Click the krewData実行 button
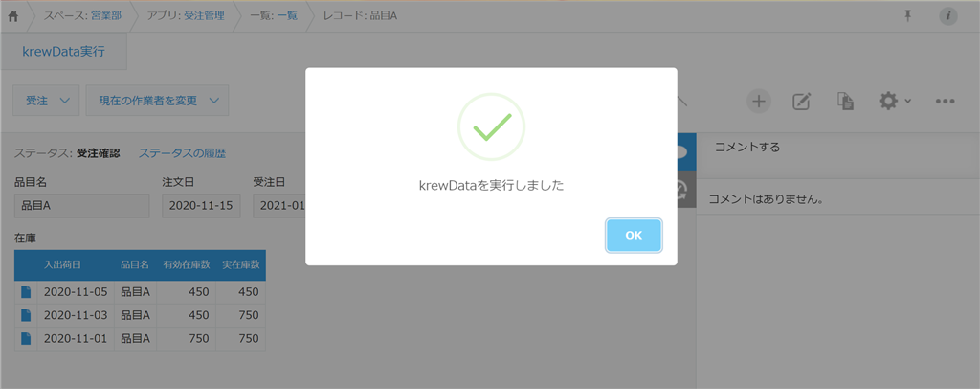The width and height of the screenshot is (980, 389). click(64, 52)
